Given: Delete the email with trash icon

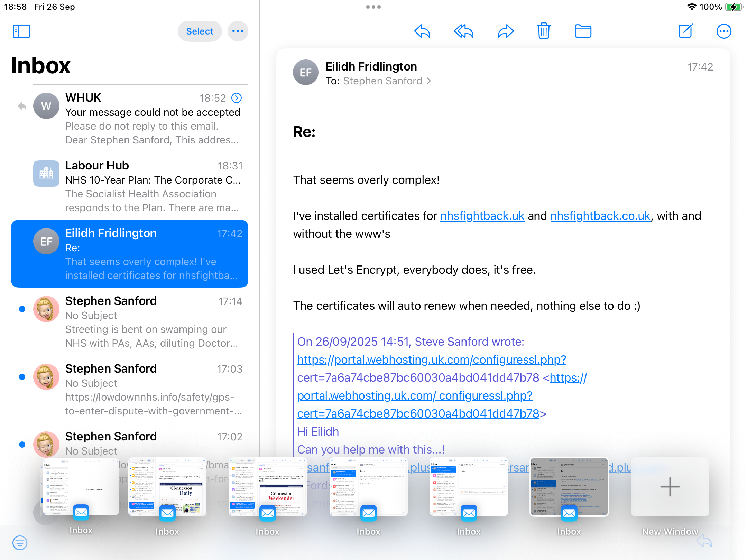Looking at the screenshot, I should [x=544, y=31].
